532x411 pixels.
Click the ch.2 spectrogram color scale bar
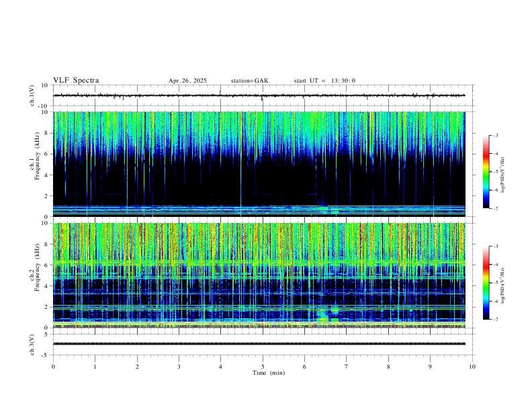click(486, 283)
